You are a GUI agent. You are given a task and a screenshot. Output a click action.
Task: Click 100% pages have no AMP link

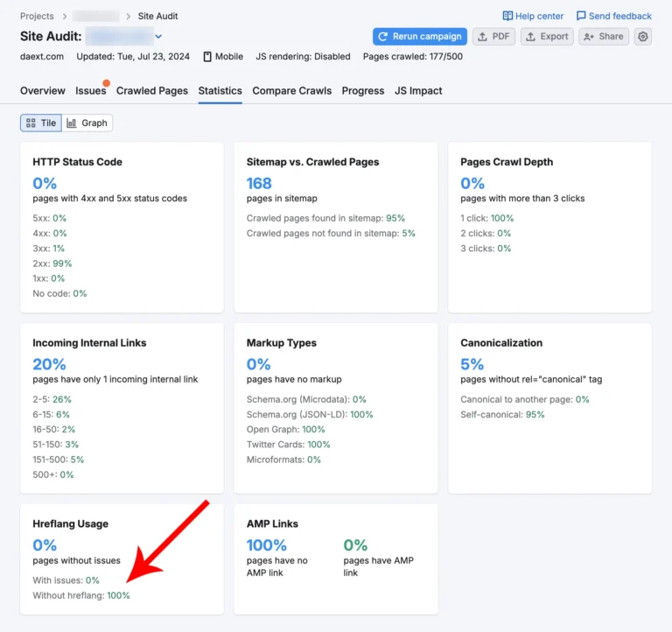coord(267,545)
